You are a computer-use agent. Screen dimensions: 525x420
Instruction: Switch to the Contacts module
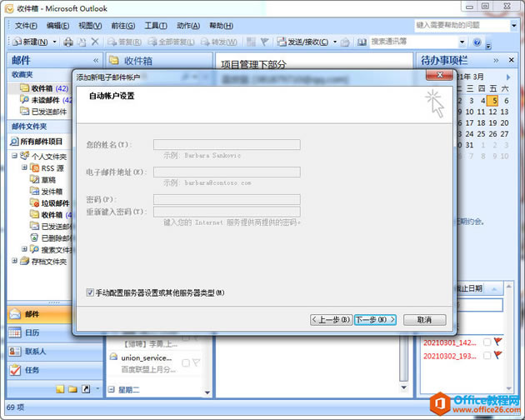[54, 352]
